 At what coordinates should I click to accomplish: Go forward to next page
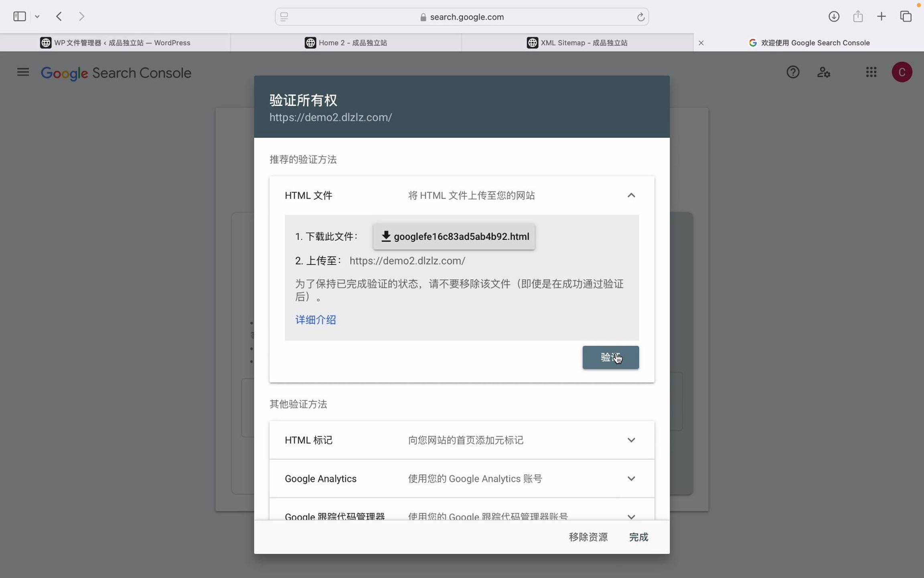click(81, 16)
